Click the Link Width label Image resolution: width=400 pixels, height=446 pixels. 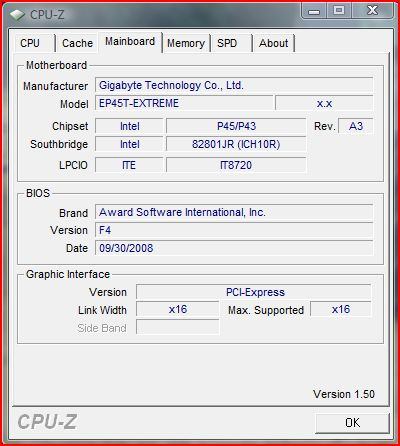click(102, 310)
